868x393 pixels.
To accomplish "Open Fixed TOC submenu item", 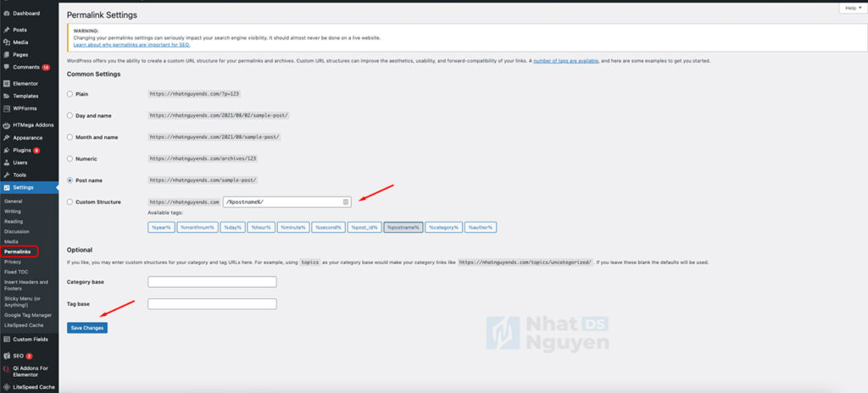I will [16, 272].
